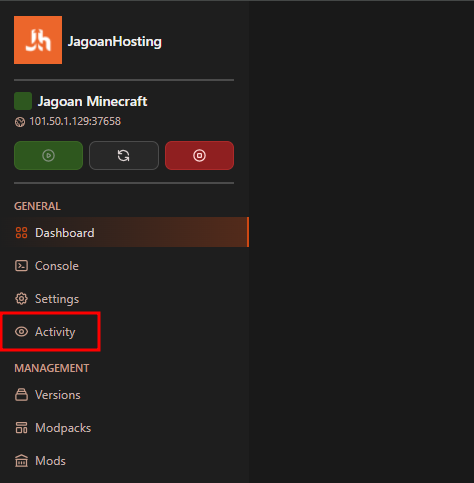Click the Settings gear icon
Viewport: 474px width, 483px height.
click(21, 299)
